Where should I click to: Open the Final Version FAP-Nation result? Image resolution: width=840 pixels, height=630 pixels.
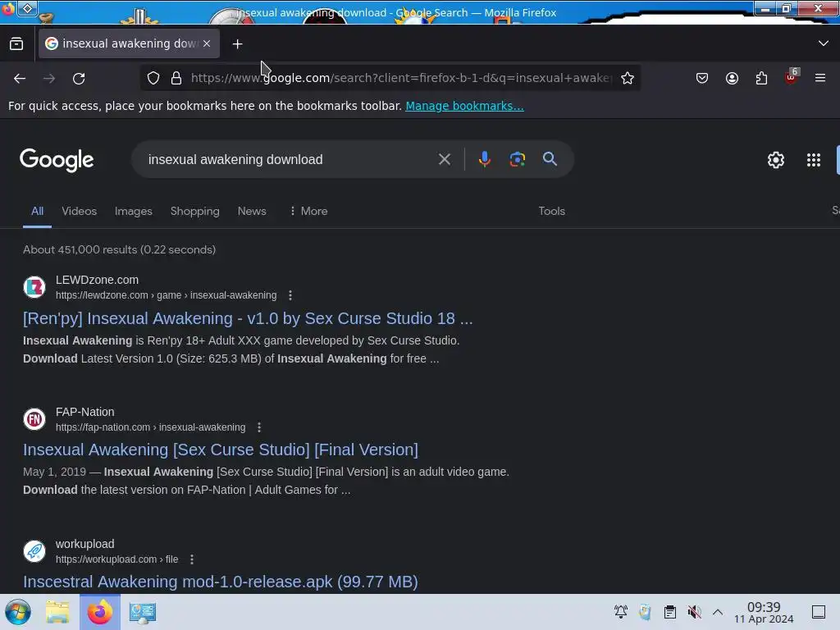pos(221,450)
